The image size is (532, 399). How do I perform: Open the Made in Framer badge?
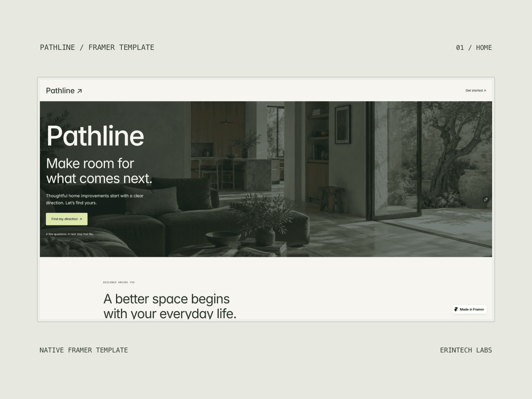(x=469, y=309)
